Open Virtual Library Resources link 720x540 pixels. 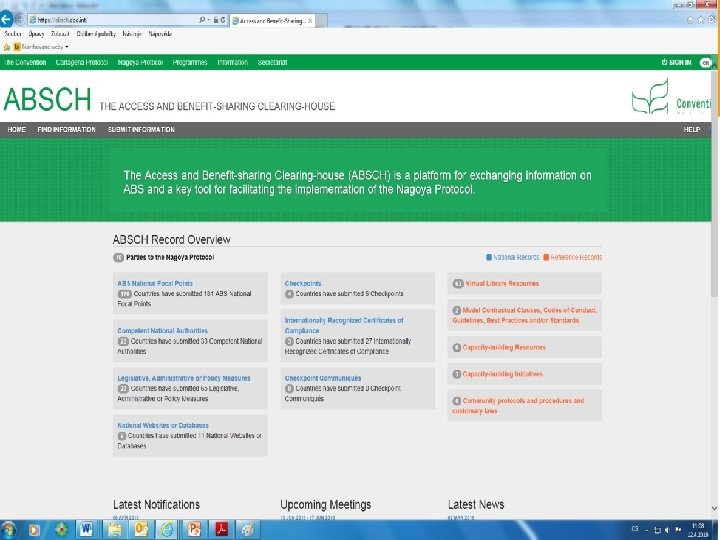coord(502,284)
